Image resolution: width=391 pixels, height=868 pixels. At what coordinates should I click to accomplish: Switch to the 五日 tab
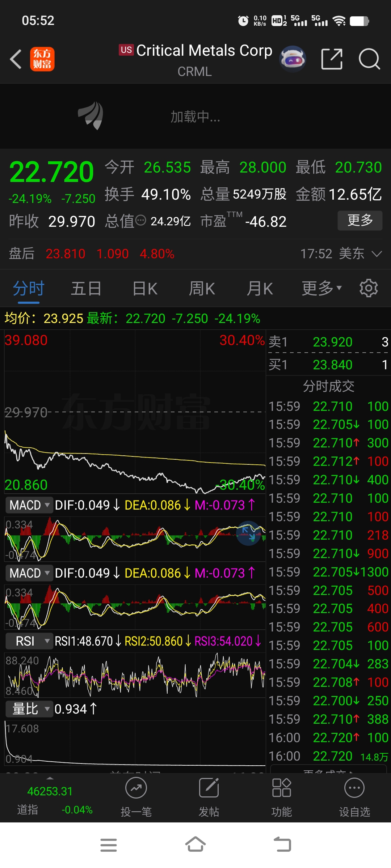(x=86, y=289)
